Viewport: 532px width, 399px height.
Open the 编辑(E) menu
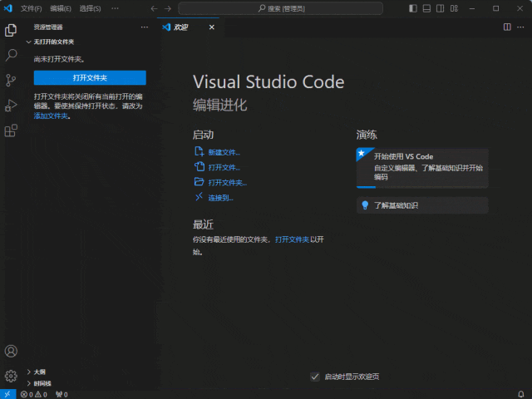click(x=61, y=8)
